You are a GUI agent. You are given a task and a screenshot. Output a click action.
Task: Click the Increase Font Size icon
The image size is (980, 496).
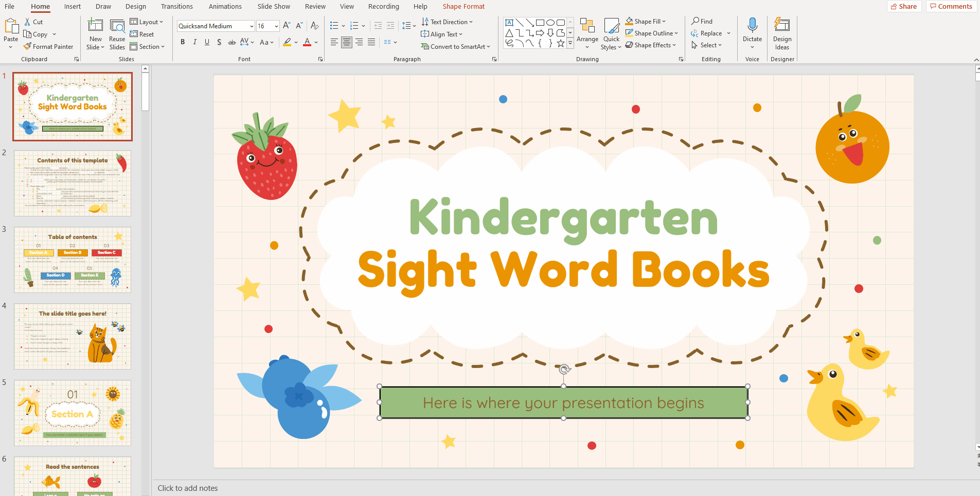(x=287, y=26)
